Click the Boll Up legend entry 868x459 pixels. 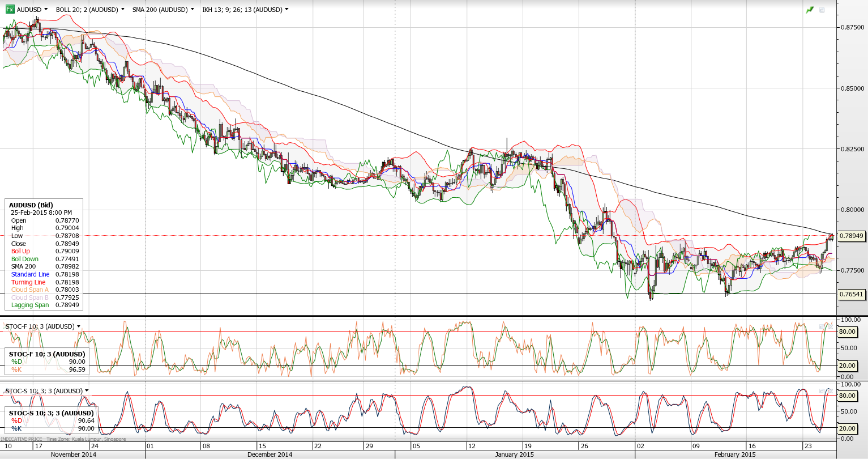point(21,251)
